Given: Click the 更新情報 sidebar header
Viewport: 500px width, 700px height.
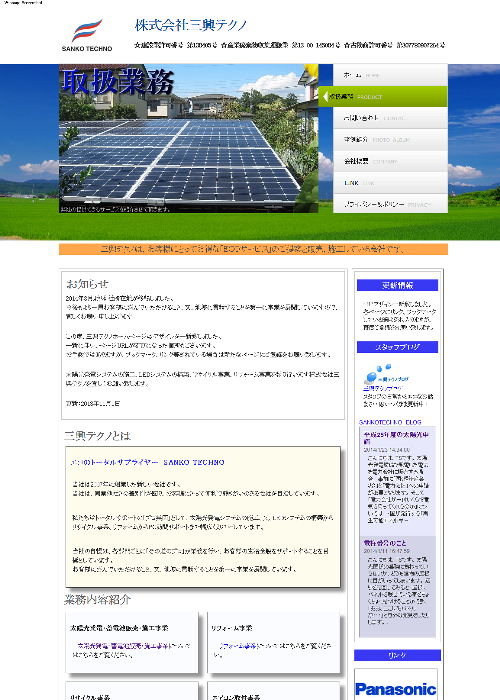Looking at the screenshot, I should point(397,285).
